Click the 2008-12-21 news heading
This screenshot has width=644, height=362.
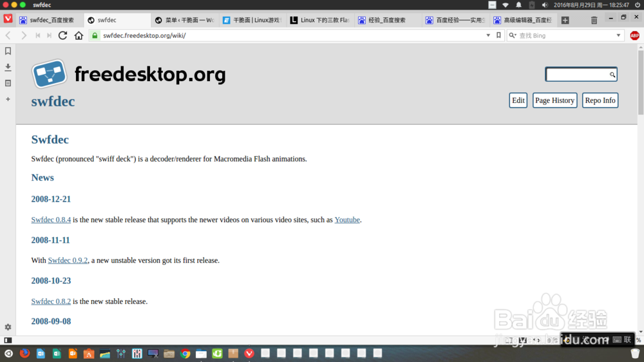[x=51, y=199]
